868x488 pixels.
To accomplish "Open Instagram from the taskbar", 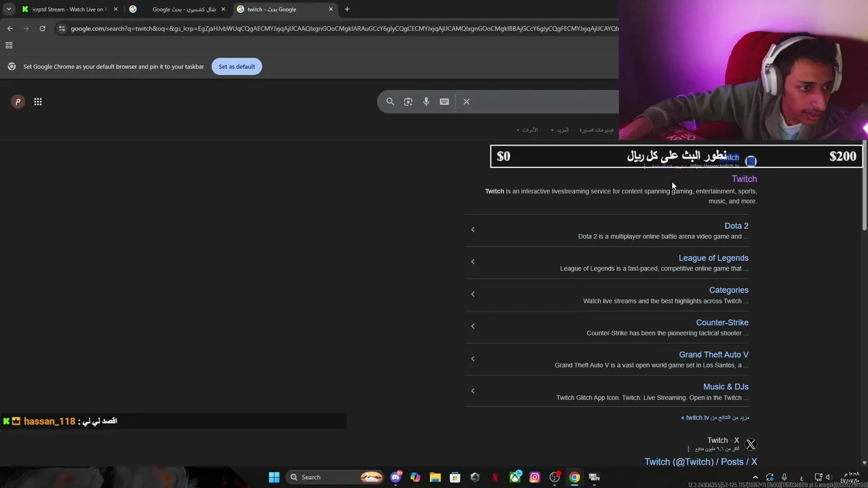I will [x=535, y=477].
